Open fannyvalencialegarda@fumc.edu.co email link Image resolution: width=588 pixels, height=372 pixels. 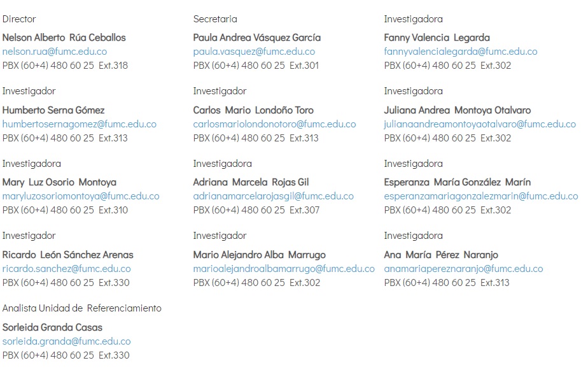coord(461,52)
